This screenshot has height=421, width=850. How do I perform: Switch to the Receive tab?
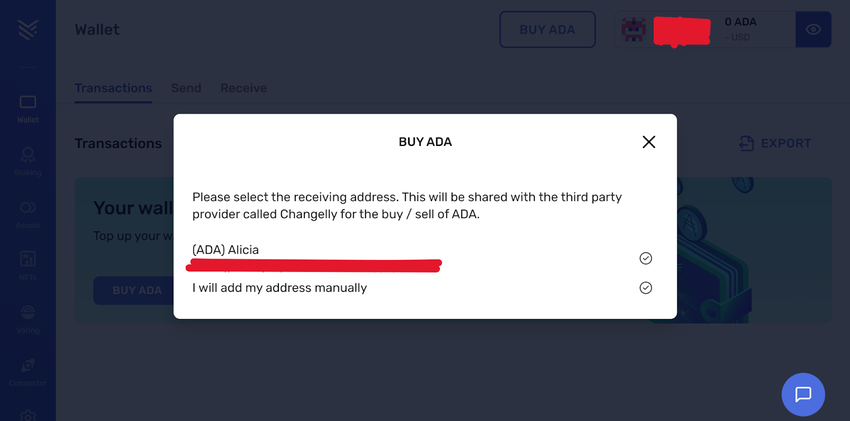[243, 88]
